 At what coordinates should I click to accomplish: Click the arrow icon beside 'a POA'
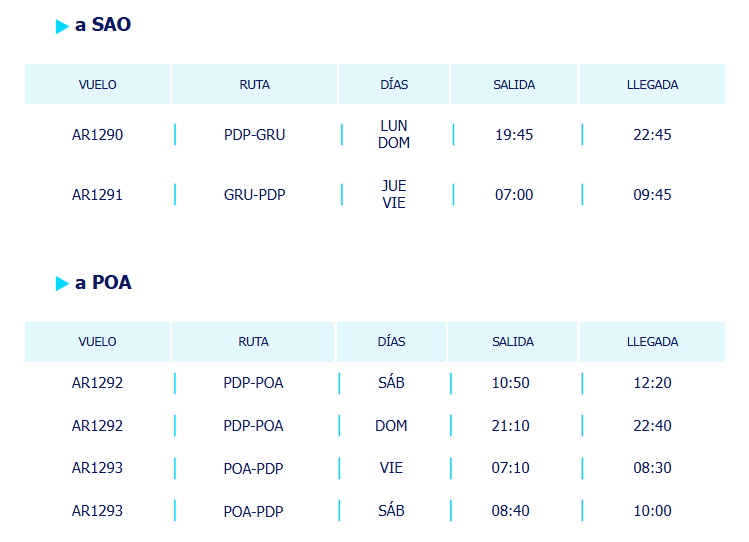click(62, 283)
